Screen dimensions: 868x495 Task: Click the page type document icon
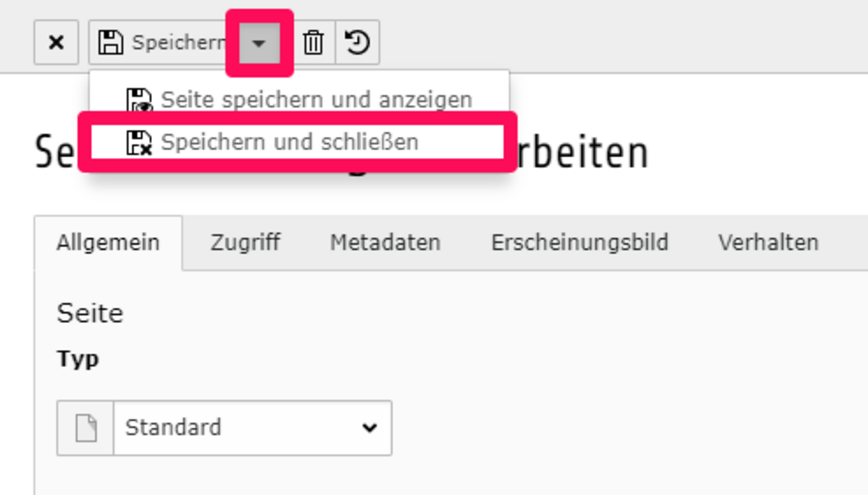click(85, 428)
